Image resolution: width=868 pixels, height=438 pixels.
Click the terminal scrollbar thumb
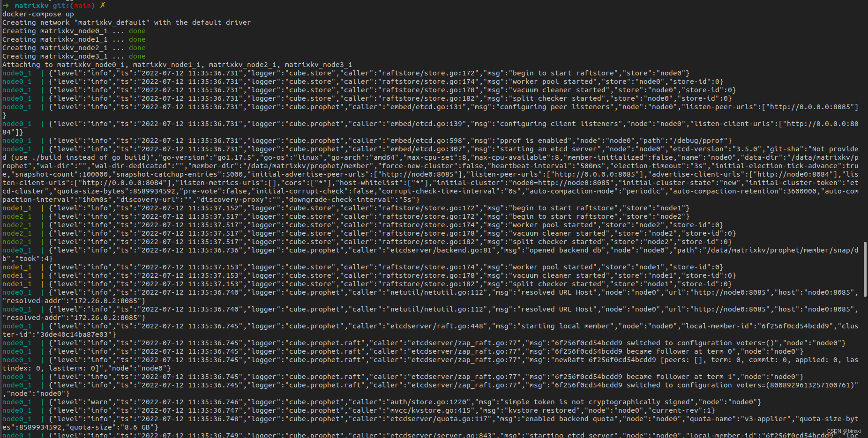click(865, 269)
